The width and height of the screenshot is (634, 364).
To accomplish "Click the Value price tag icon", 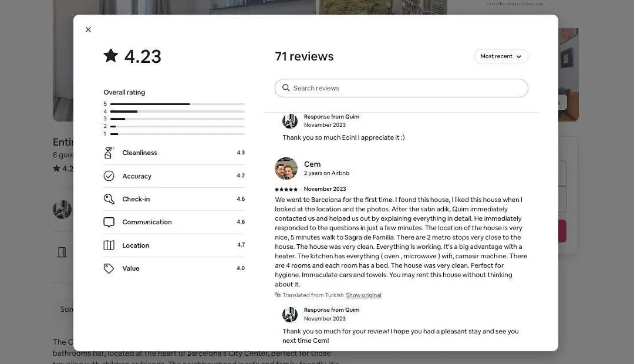I will click(x=109, y=268).
